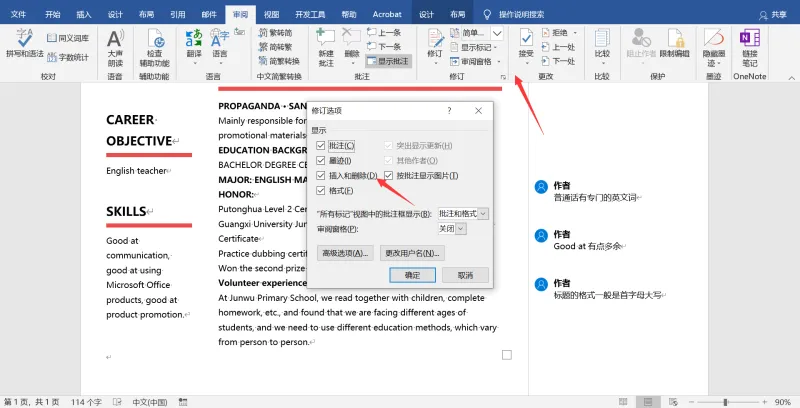Convert text with 简转繁
Viewport: 800px width, 408px height.
coord(276,47)
